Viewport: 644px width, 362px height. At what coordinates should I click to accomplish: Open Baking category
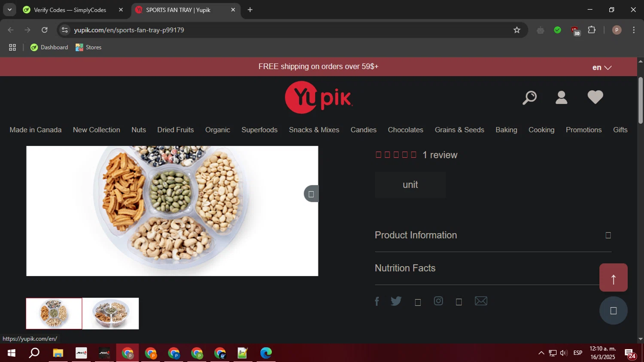506,130
